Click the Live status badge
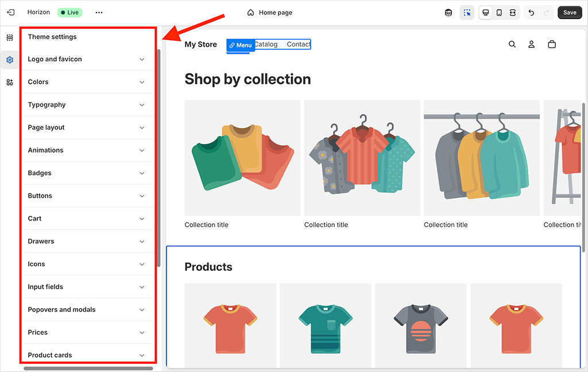 pyautogui.click(x=69, y=13)
